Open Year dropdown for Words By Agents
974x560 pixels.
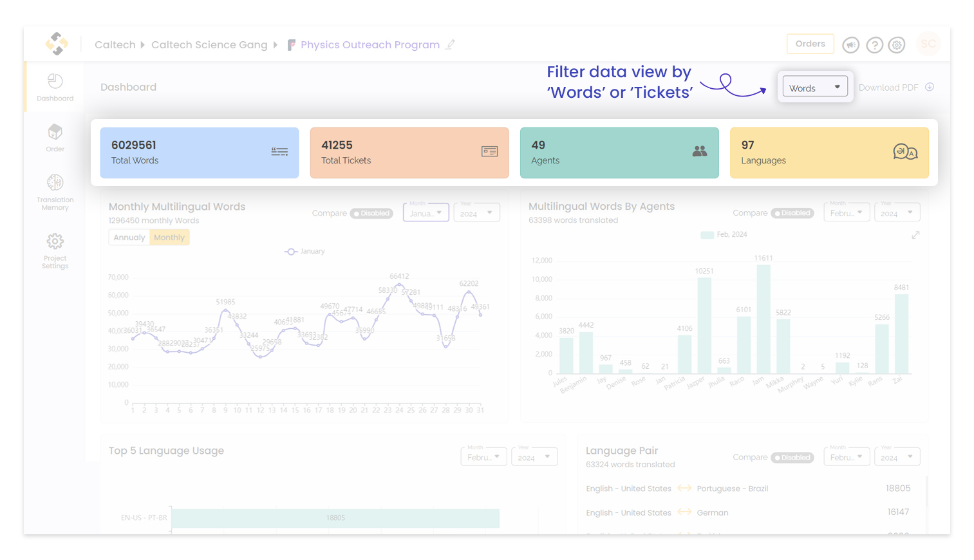click(x=897, y=212)
